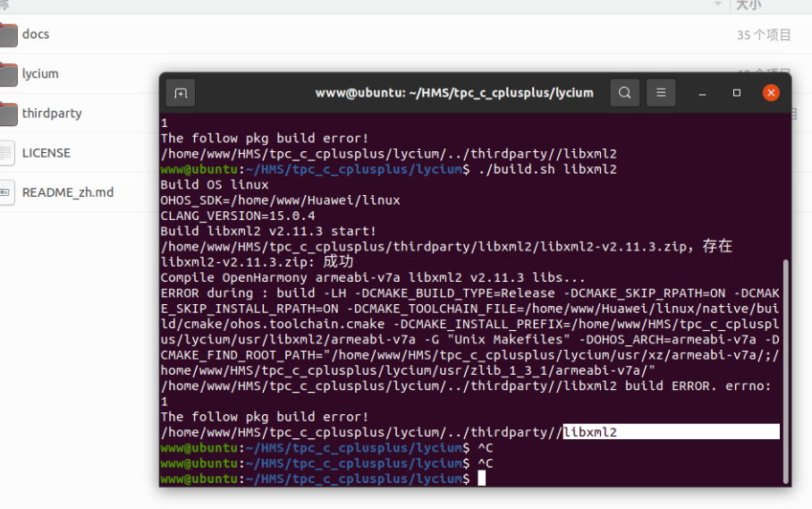Click the terminal title bar text

tap(454, 93)
